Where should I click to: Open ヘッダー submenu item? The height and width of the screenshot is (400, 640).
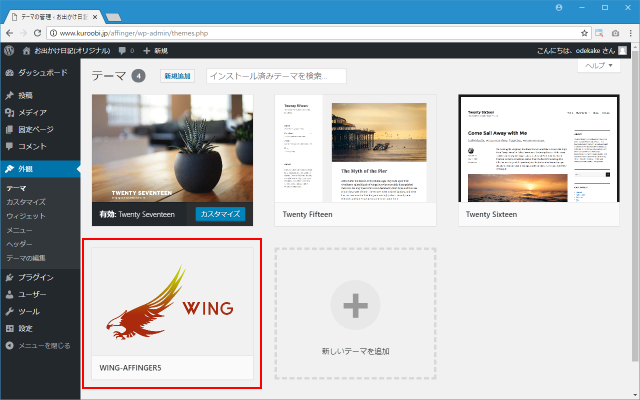pos(19,244)
